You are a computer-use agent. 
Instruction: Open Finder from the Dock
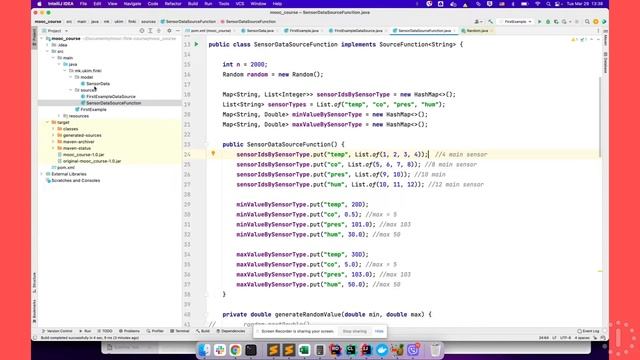[204, 350]
